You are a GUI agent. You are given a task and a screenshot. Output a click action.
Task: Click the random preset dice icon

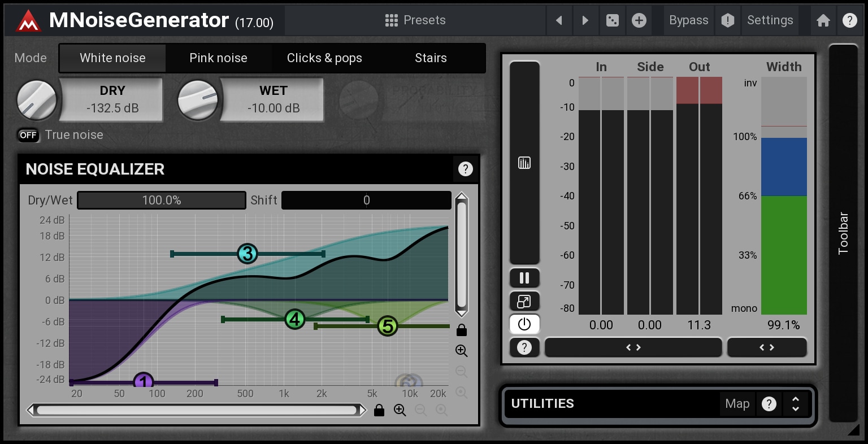[x=612, y=21]
